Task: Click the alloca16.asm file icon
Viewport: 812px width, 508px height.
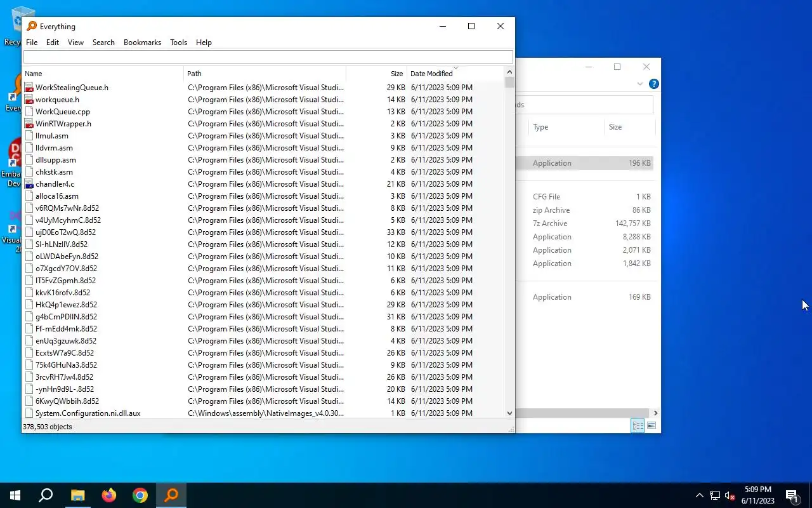Action: [x=29, y=196]
